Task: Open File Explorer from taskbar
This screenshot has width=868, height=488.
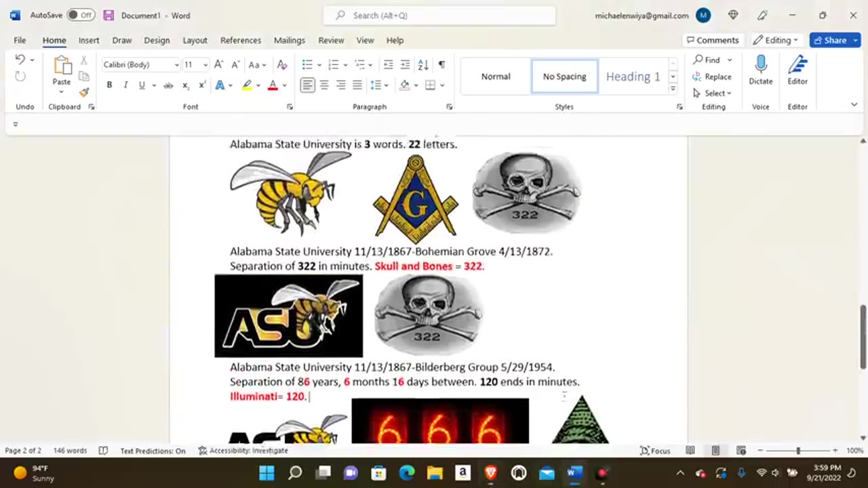Action: click(x=435, y=472)
